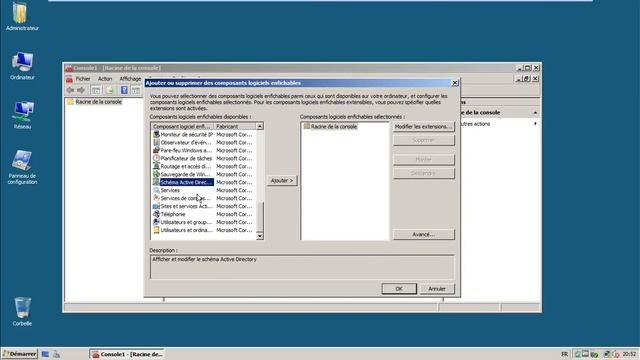
Task: Click the Composant logiciel enfichable column header
Action: tap(182, 127)
